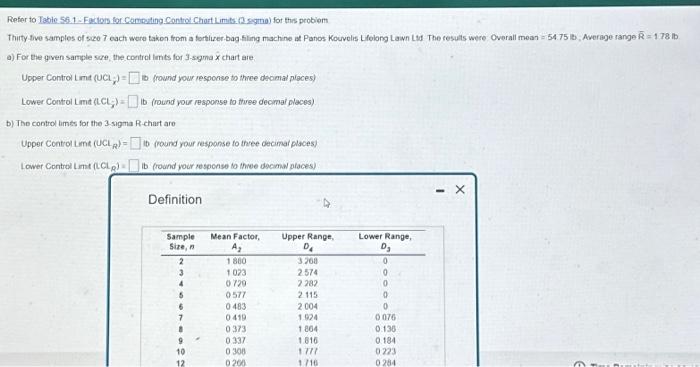The width and height of the screenshot is (700, 367).
Task: Select the D3 value 0.184 for n=9
Action: click(385, 341)
